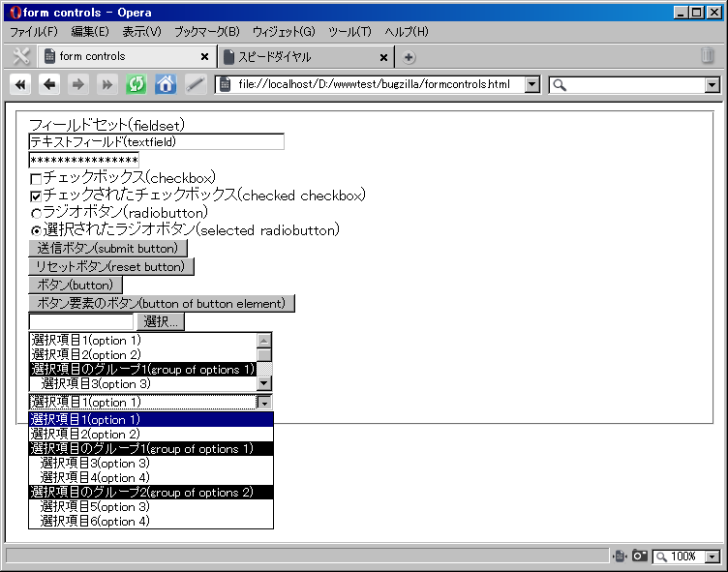Viewport: 728px width, 572px height.
Task: Open the 編集(E) menu
Action: 90,32
